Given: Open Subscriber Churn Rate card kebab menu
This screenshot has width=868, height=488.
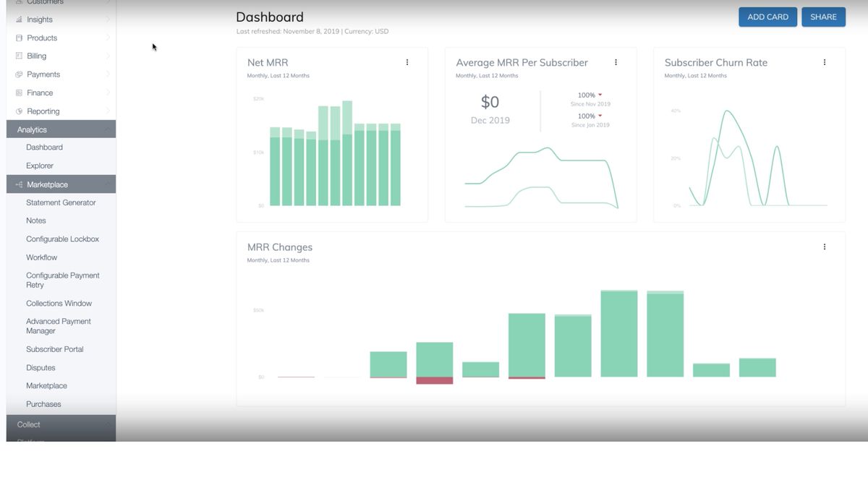Looking at the screenshot, I should (x=824, y=62).
